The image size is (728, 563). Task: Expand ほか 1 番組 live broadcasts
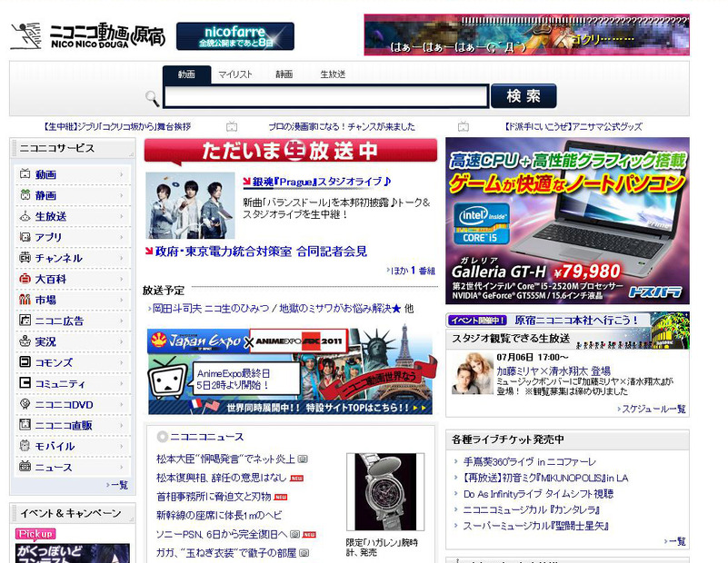[412, 271]
